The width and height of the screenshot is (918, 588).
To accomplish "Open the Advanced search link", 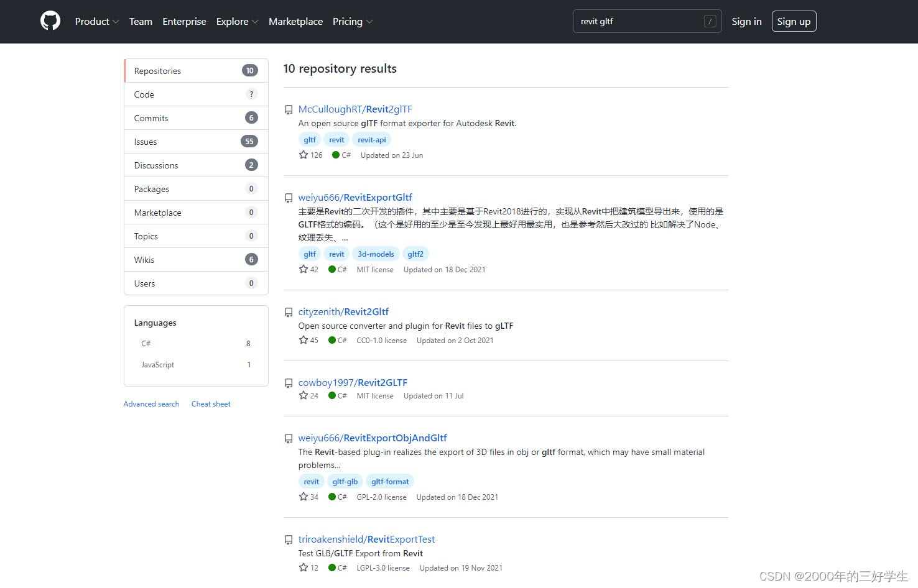I will click(151, 404).
